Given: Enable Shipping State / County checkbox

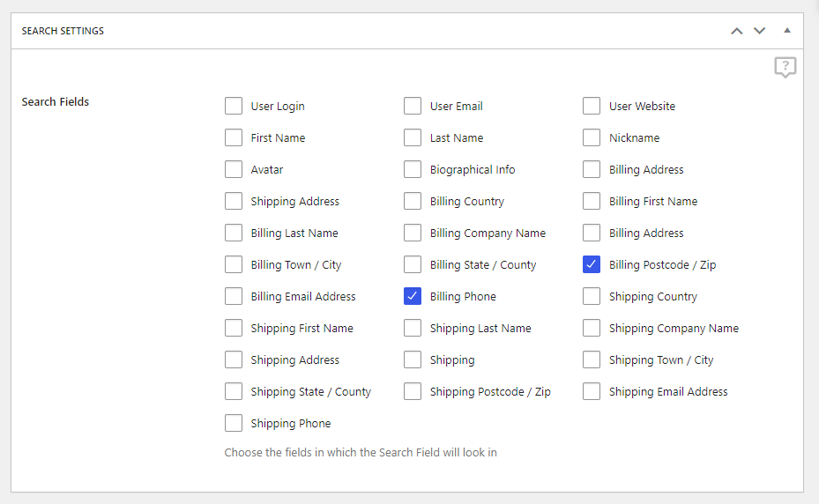Looking at the screenshot, I should pos(234,392).
